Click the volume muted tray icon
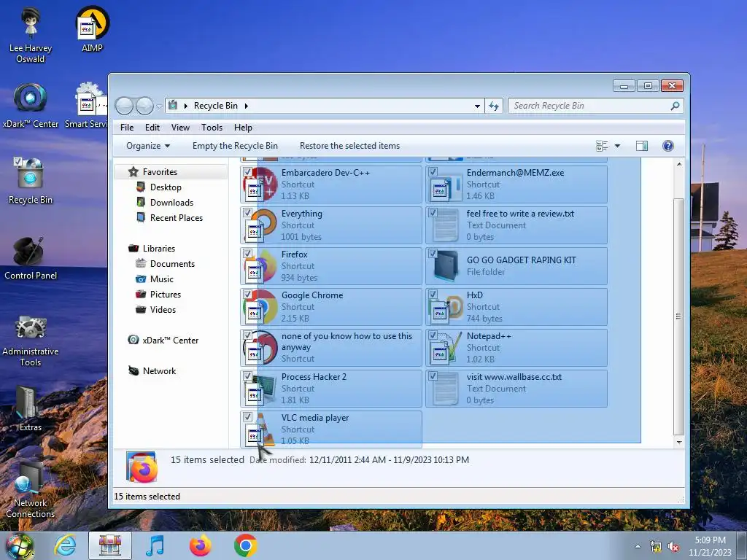 (673, 547)
